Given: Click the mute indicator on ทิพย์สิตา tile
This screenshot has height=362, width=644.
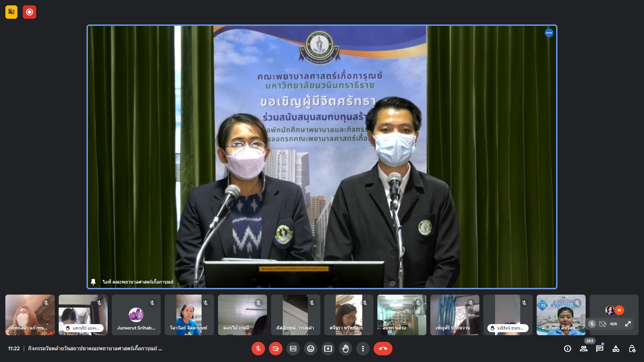Looking at the screenshot, I should pos(46,303).
